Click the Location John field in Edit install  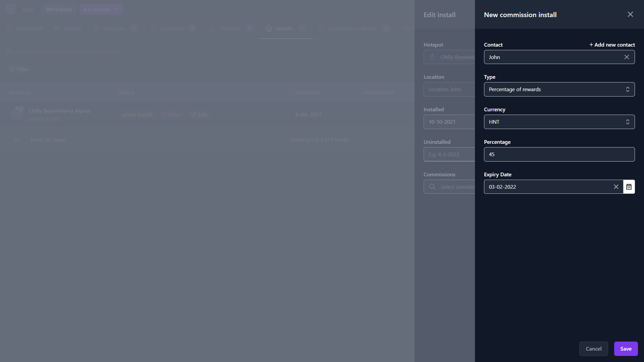click(x=449, y=89)
